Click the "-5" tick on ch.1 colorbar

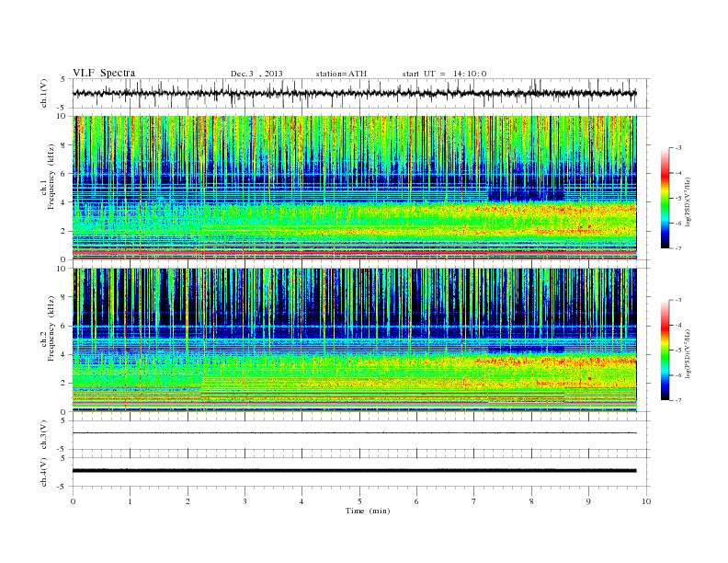tap(678, 199)
